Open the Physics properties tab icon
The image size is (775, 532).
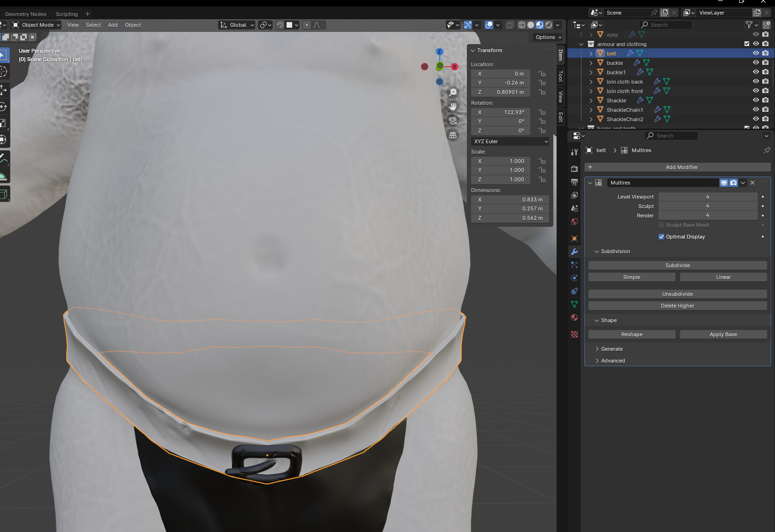coord(574,278)
